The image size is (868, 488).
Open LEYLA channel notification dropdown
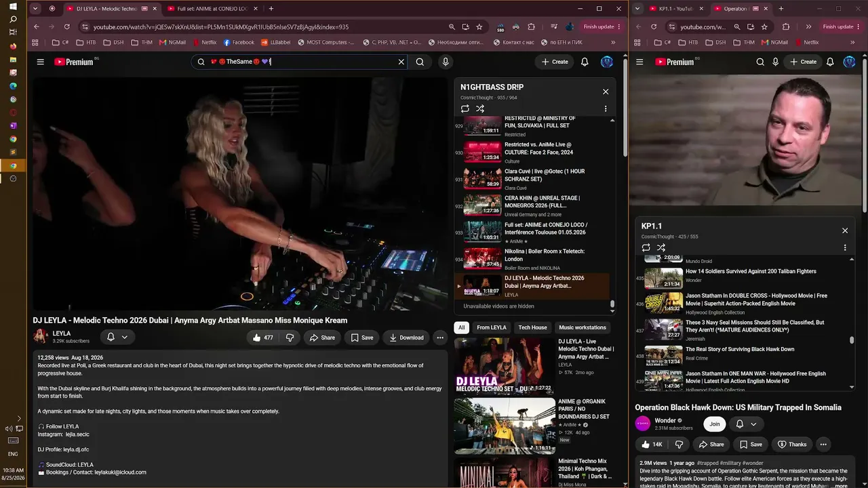click(x=117, y=337)
